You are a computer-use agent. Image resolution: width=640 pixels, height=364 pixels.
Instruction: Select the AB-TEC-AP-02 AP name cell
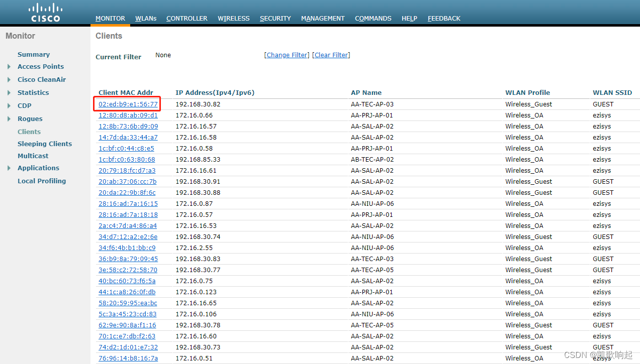coord(372,160)
